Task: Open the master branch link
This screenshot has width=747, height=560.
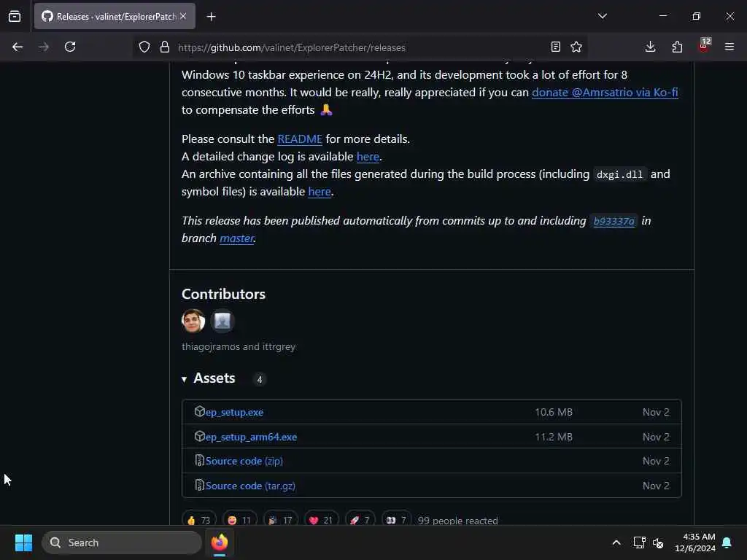Action: tap(236, 238)
